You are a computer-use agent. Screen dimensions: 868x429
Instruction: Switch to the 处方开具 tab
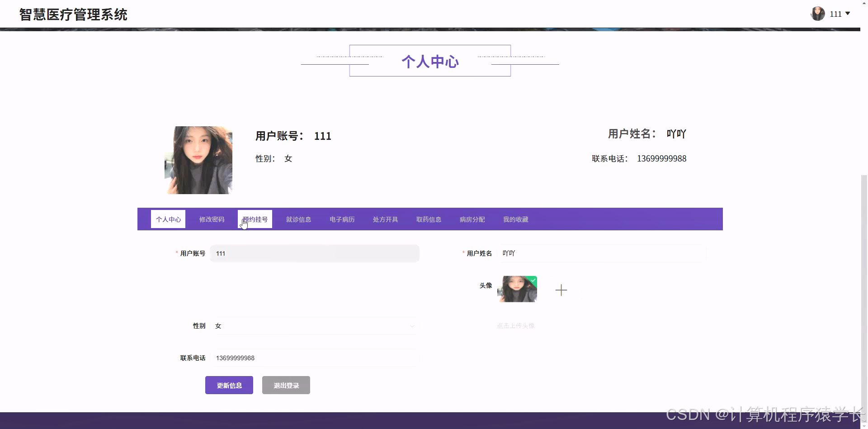[385, 219]
